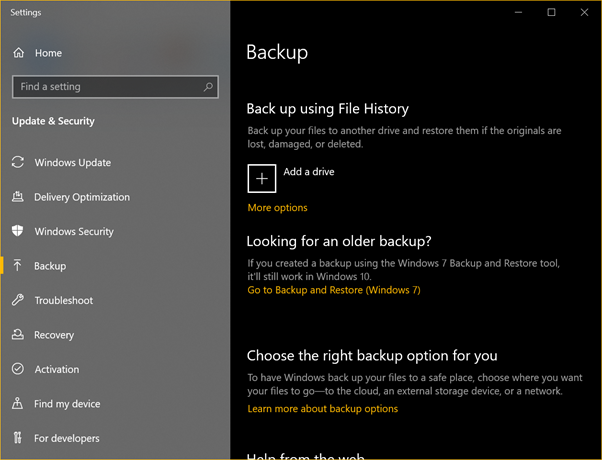Open Find my device settings
The width and height of the screenshot is (602, 460).
67,404
